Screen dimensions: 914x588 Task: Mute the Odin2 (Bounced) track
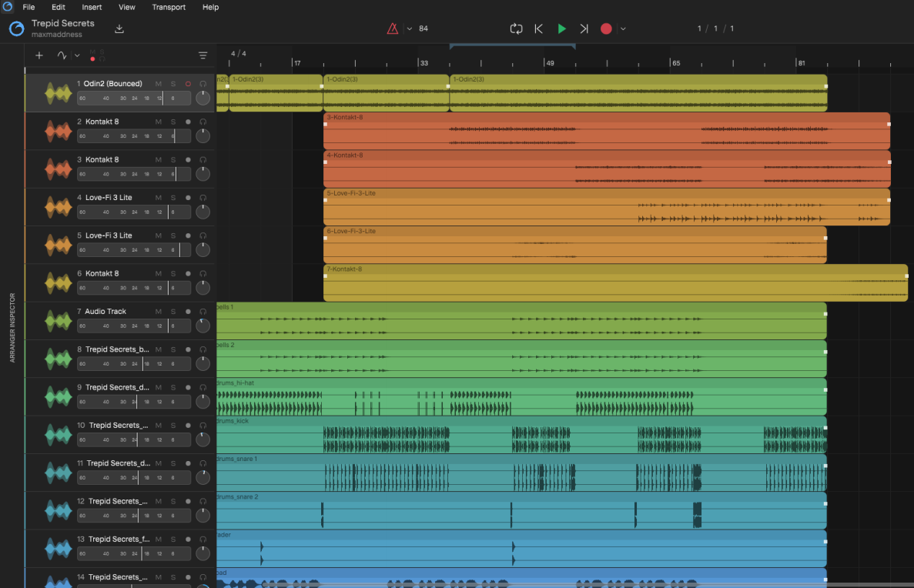[158, 84]
